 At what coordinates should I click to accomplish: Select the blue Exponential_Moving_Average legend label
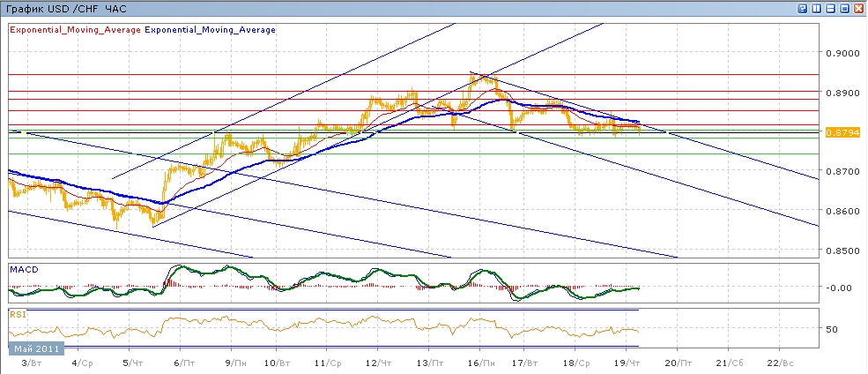point(210,30)
